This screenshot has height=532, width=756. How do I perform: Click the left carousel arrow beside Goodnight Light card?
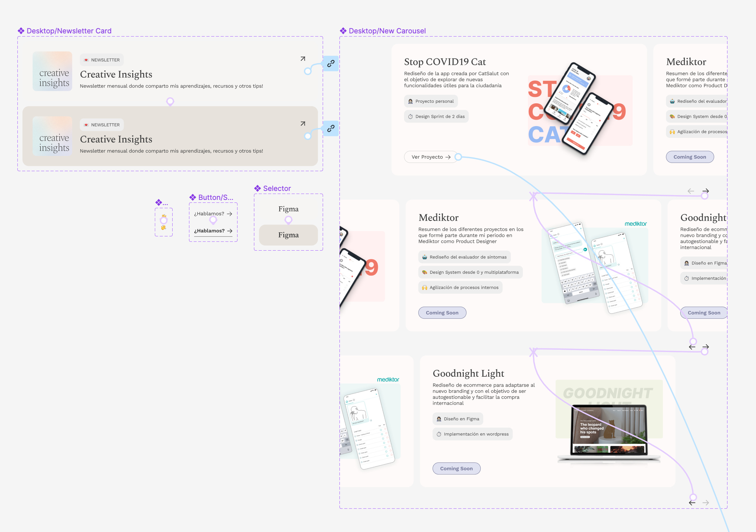tap(692, 346)
